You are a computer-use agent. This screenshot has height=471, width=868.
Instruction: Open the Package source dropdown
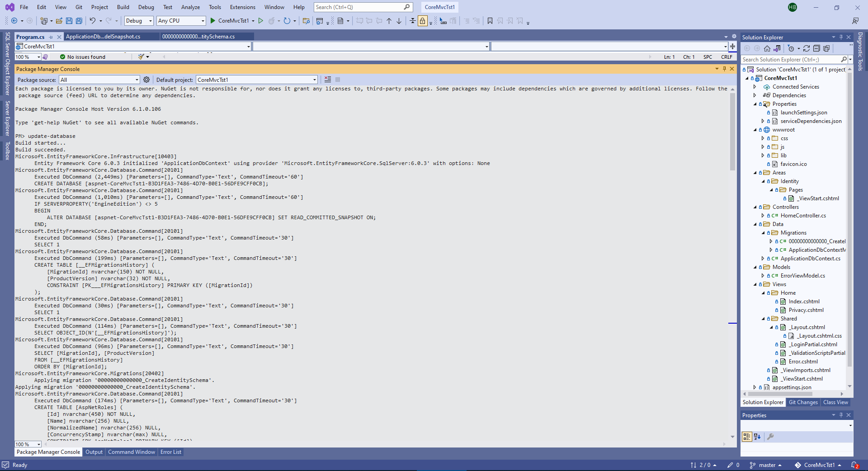tap(99, 80)
